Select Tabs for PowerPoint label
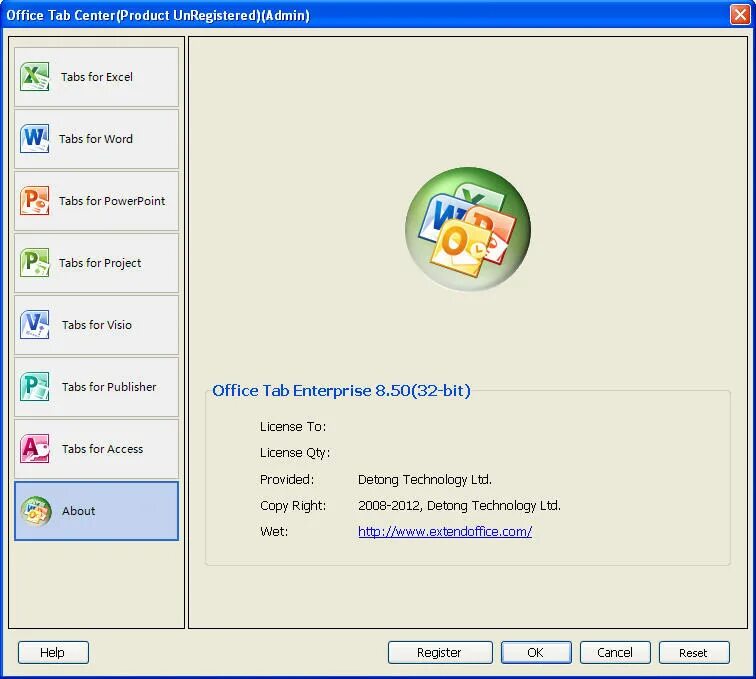This screenshot has height=679, width=756. point(112,201)
